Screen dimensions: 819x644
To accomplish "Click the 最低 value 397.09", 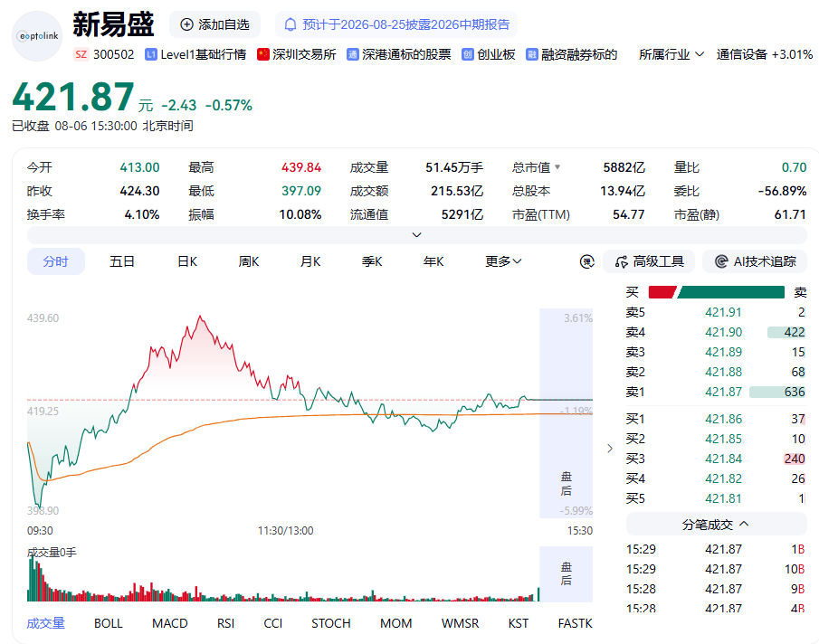I will click(x=301, y=191).
